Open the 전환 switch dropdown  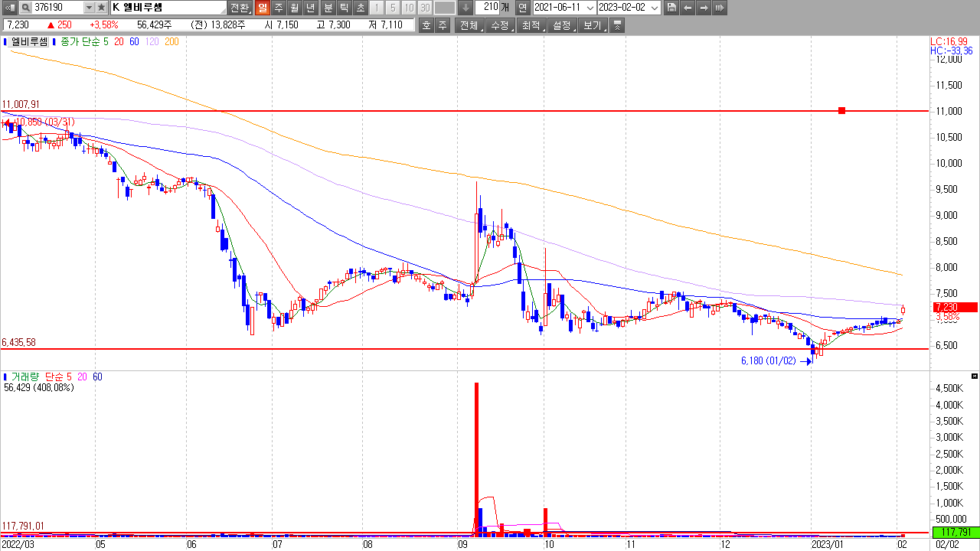240,8
